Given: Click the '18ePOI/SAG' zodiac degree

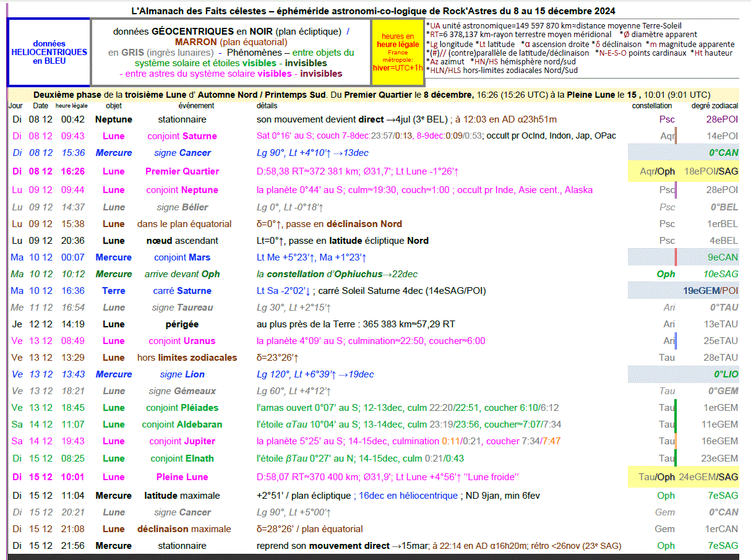Looking at the screenshot, I should coord(711,171).
